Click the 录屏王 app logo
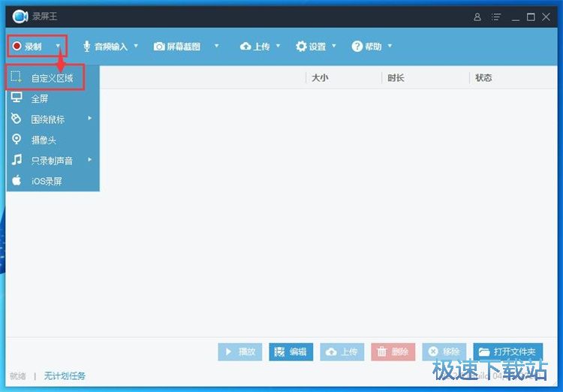Viewport: 563px width, 392px height. click(20, 17)
